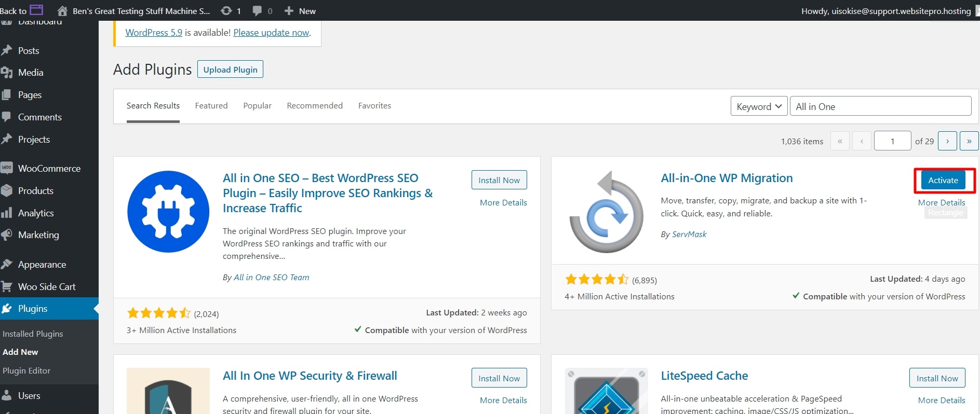Open the Please update now link
The height and width of the screenshot is (414, 980).
pos(271,33)
